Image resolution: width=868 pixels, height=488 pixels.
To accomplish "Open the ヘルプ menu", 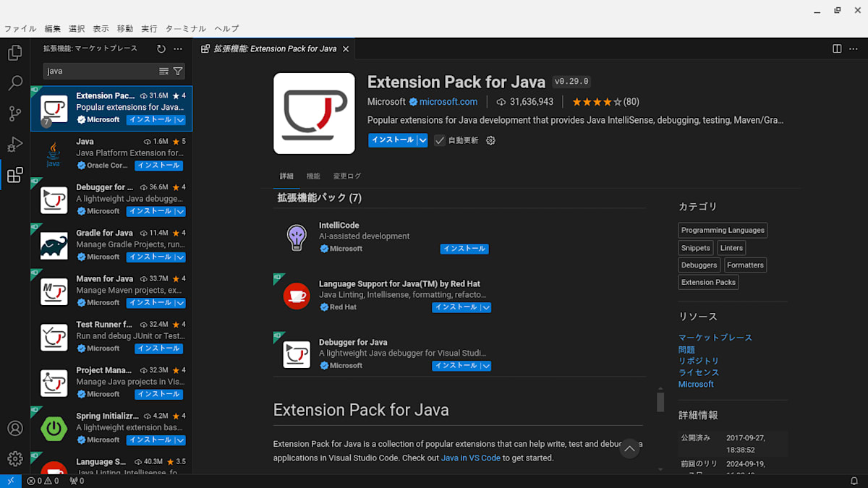I will (x=226, y=29).
